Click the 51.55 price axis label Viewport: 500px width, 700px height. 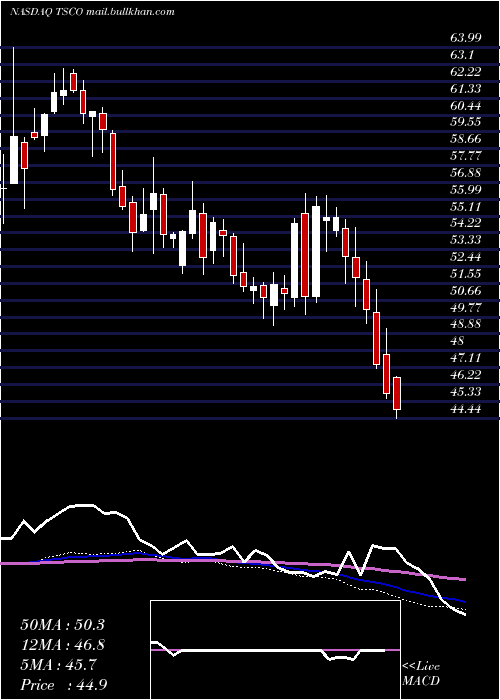pyautogui.click(x=466, y=274)
